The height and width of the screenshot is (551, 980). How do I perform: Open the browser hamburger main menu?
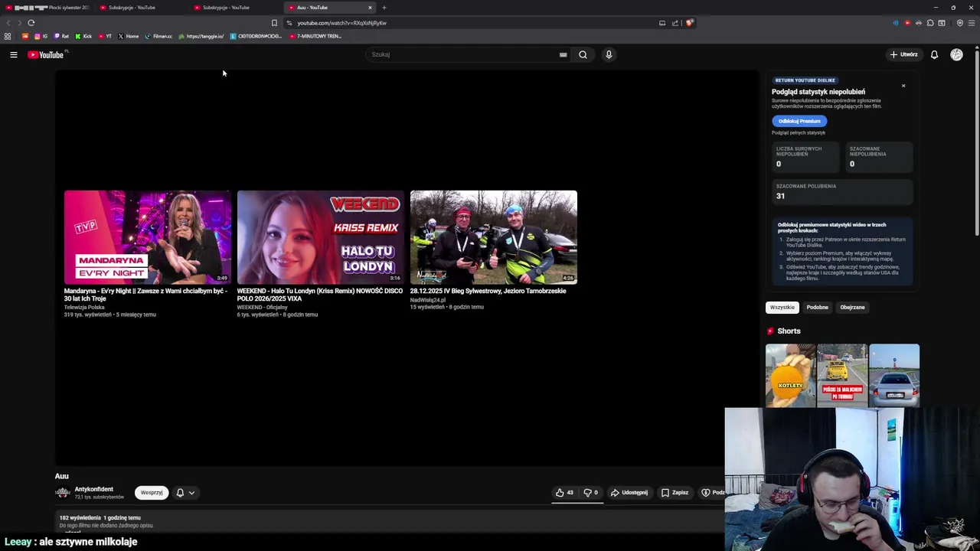click(972, 23)
